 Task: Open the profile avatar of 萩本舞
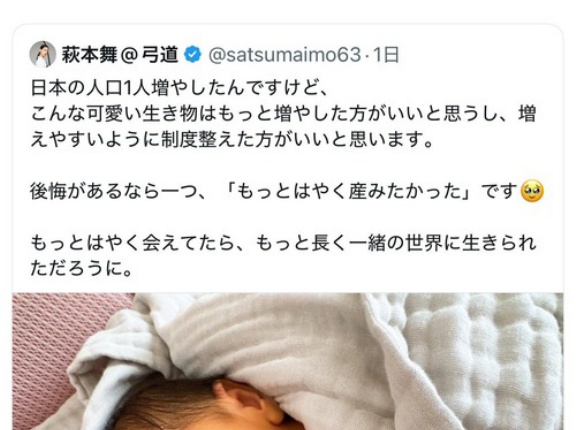pos(43,54)
